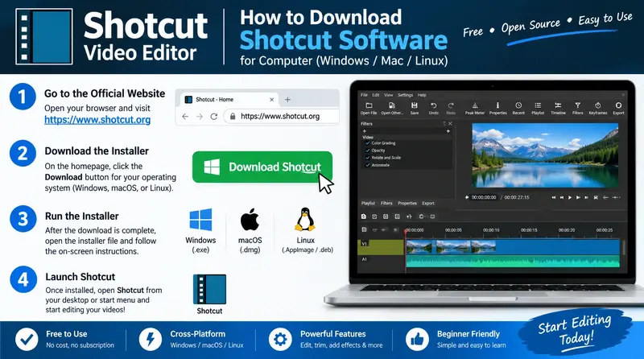Open the Edit menu in Shotcut
Screen dimensions: 644x359
(376, 95)
